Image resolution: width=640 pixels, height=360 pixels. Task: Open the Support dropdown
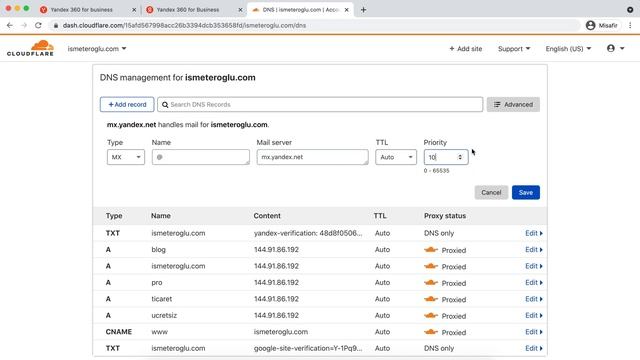(x=514, y=49)
